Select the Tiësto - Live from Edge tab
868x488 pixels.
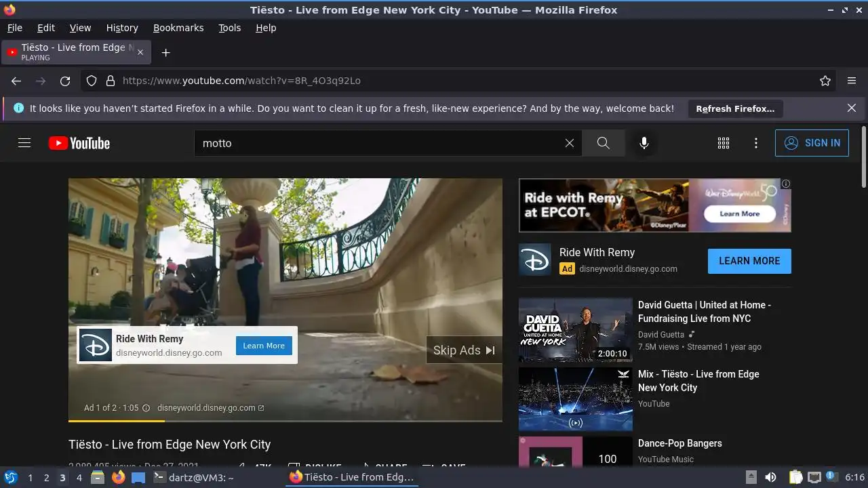pyautogui.click(x=75, y=52)
